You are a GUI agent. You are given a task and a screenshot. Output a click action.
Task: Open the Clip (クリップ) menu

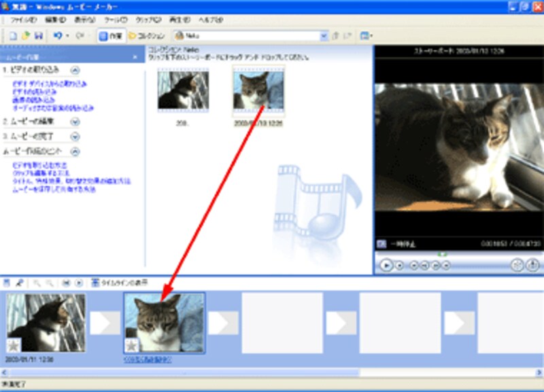(x=148, y=20)
